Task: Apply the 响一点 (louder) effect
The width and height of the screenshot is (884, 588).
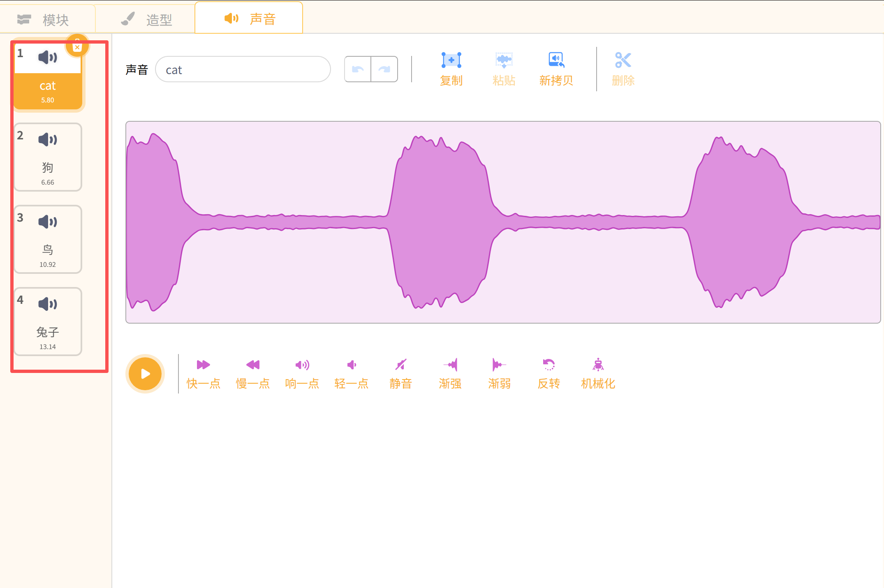Action: (x=302, y=365)
